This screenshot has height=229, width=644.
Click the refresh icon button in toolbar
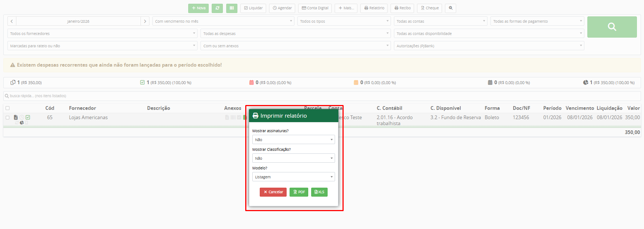(x=217, y=8)
